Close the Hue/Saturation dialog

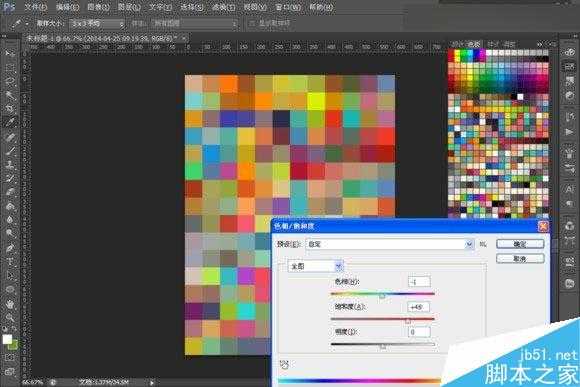point(543,226)
